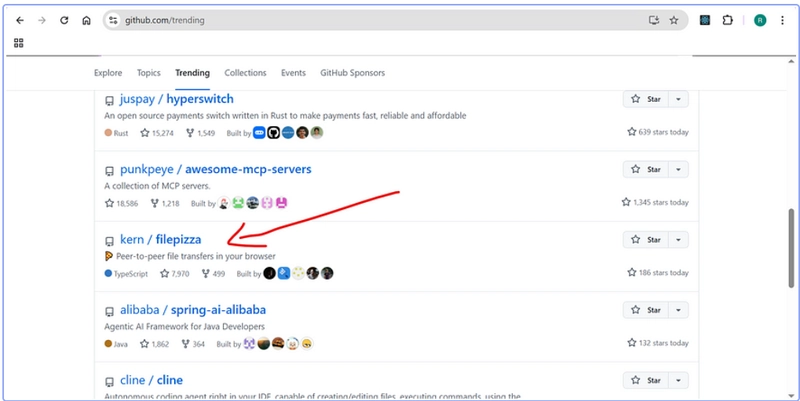
Task: Click the browser forward arrow
Action: [x=42, y=20]
